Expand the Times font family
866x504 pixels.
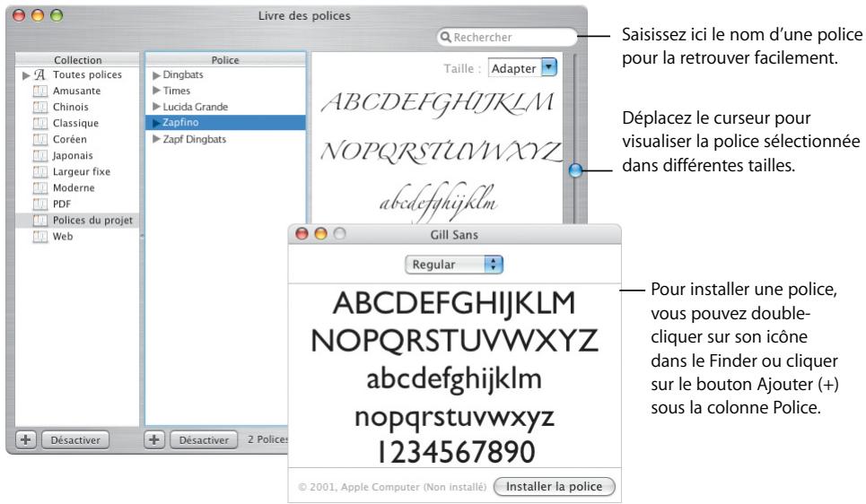pos(156,91)
